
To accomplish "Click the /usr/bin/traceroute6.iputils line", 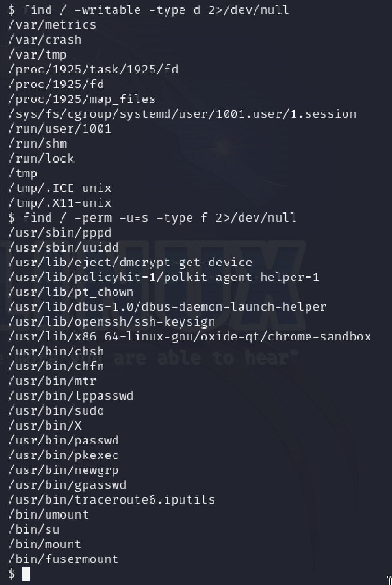I will tap(112, 500).
